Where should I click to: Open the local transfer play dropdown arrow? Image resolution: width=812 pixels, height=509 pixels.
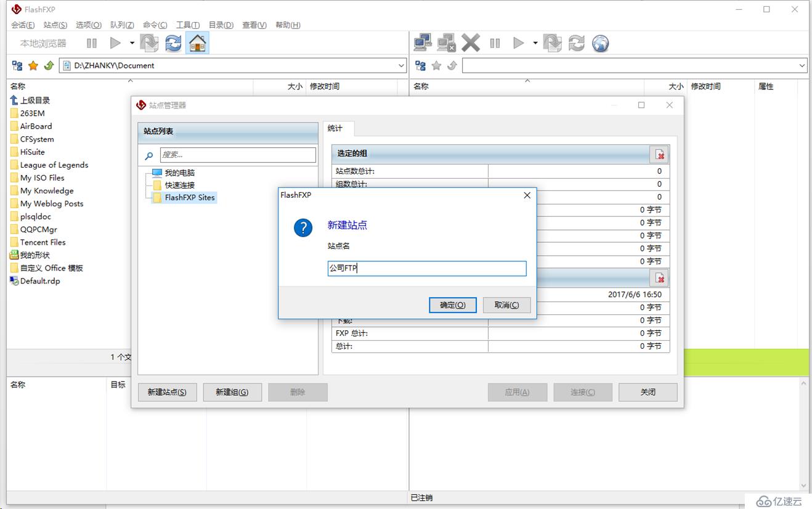(132, 43)
